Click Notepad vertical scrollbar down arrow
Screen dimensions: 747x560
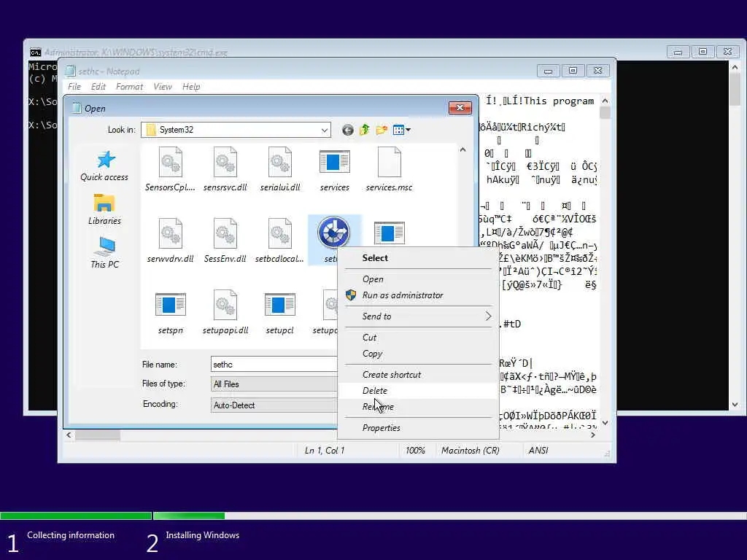(605, 422)
